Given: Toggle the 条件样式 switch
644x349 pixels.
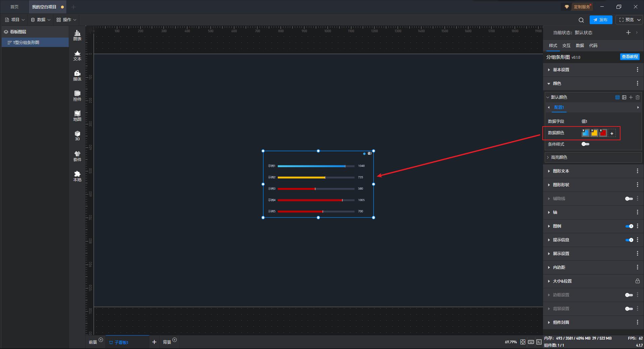Looking at the screenshot, I should 585,144.
